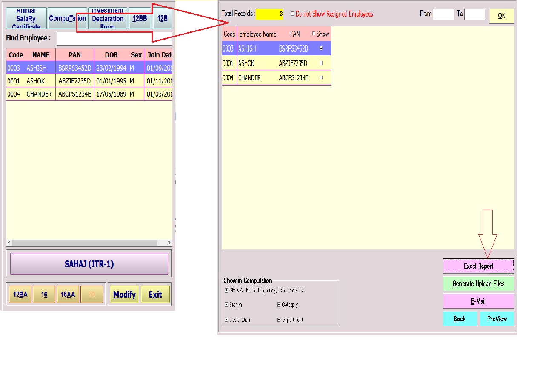Click the SAHAJ (ITR-1) button
Image resolution: width=534 pixels, height=392 pixels.
[x=89, y=264]
